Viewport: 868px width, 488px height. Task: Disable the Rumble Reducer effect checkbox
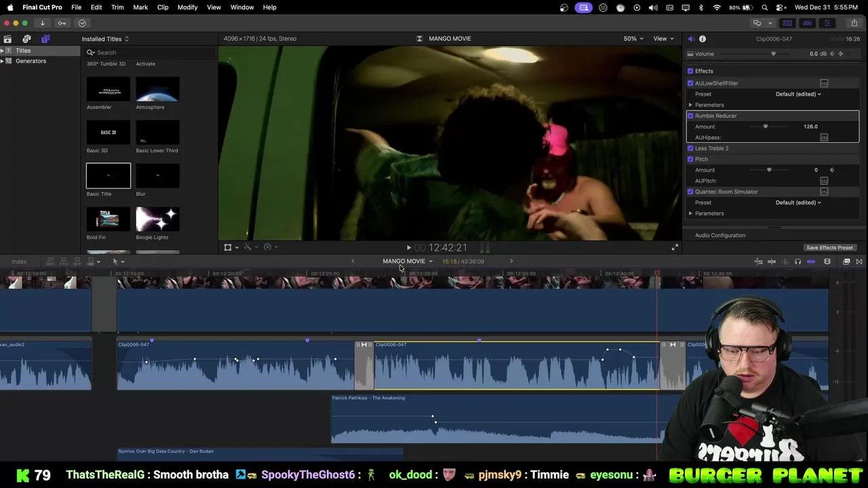click(x=690, y=116)
